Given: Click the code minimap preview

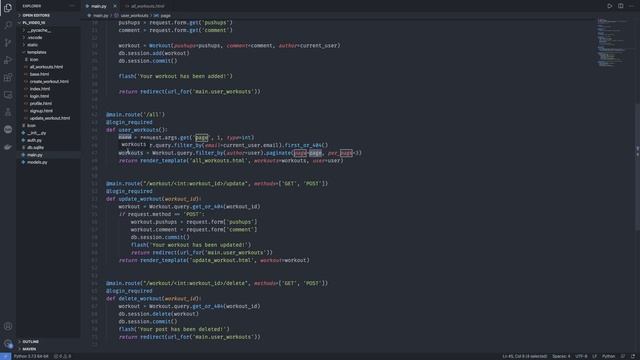Looking at the screenshot, I should coord(611,42).
